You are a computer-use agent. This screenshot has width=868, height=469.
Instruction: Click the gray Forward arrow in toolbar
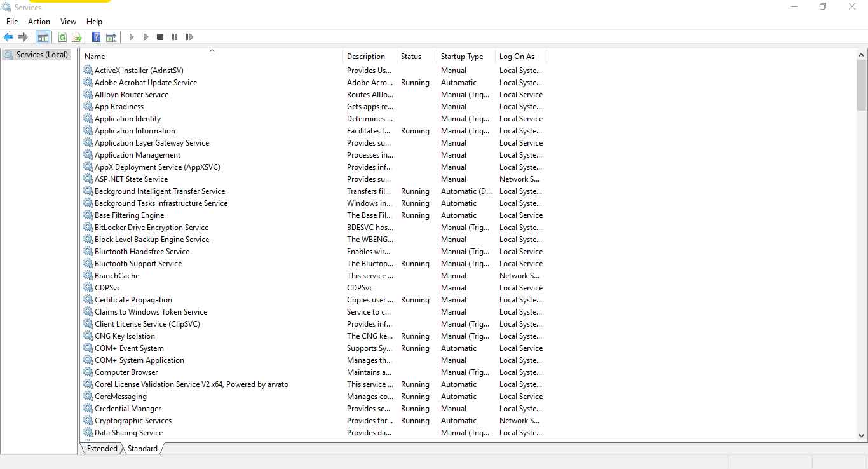click(x=23, y=37)
